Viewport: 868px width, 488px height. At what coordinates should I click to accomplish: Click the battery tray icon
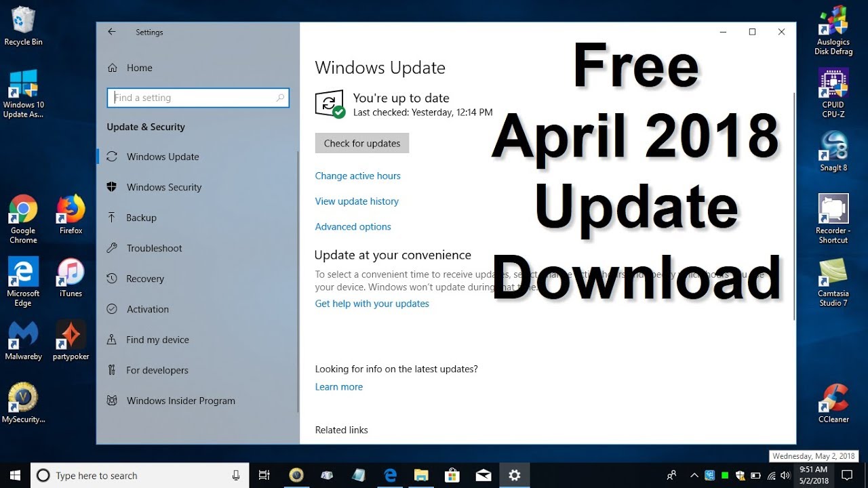point(755,475)
